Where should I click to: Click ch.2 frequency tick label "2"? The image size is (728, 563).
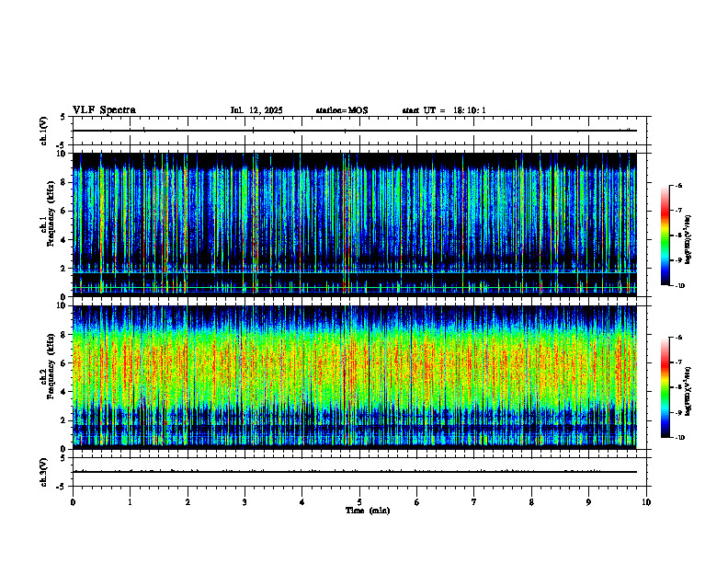pyautogui.click(x=65, y=420)
